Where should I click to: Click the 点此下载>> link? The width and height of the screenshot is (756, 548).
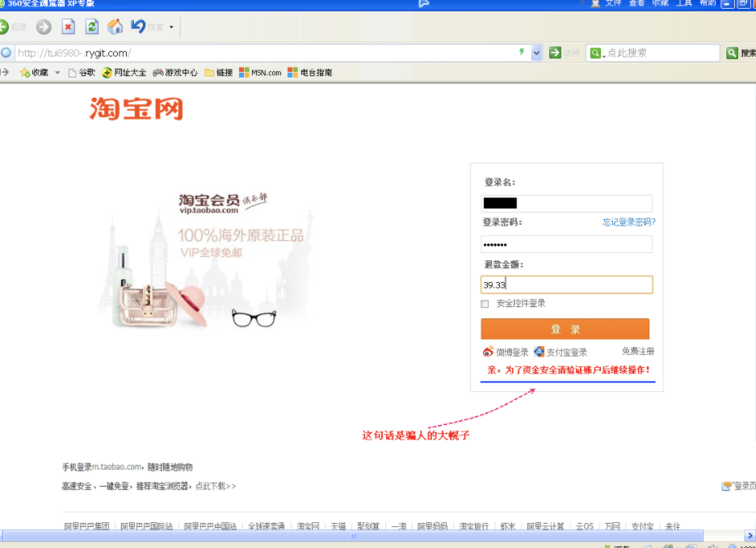pos(216,487)
